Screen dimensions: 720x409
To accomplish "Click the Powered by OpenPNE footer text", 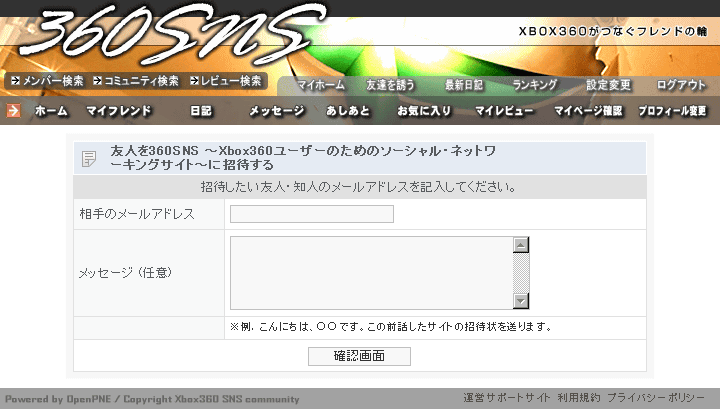I will [152, 399].
